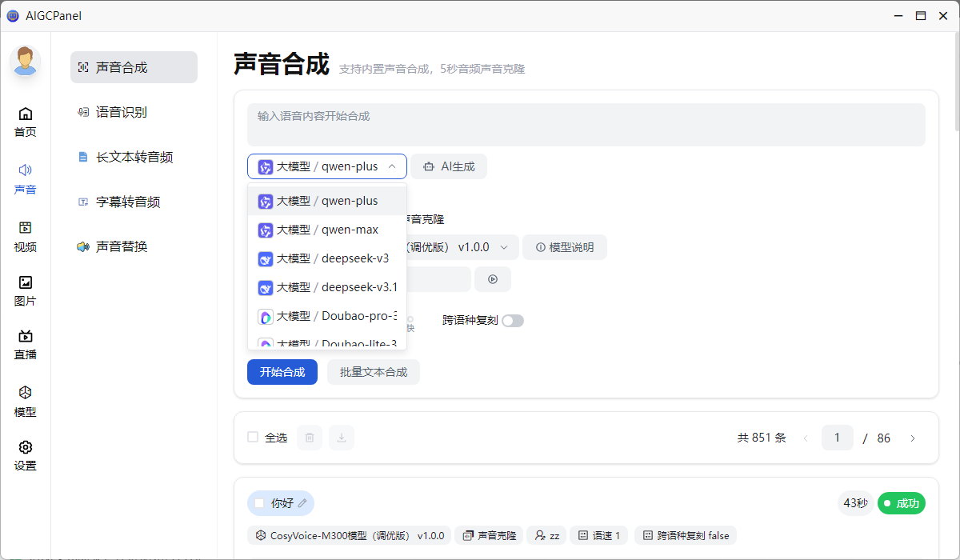Image resolution: width=960 pixels, height=560 pixels.
Task: Open the 视频 video section
Action: 26,237
